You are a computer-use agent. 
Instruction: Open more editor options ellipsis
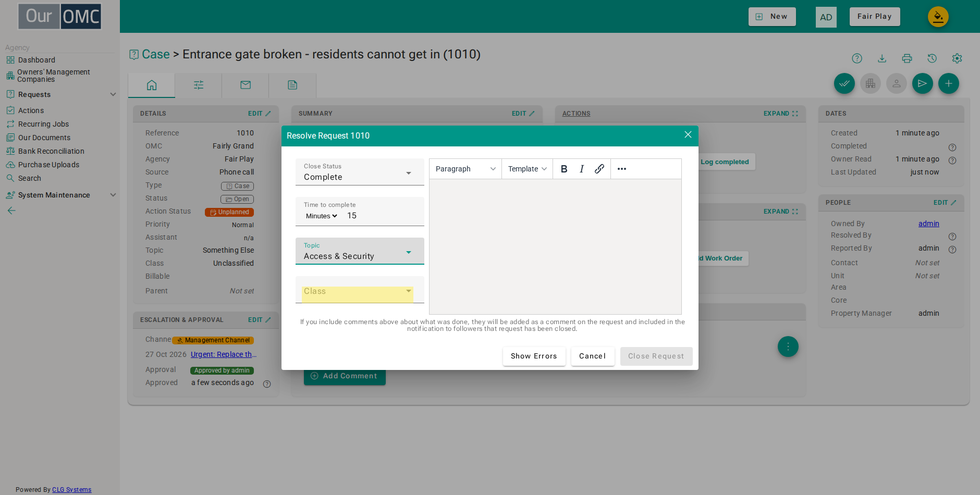[x=622, y=169]
